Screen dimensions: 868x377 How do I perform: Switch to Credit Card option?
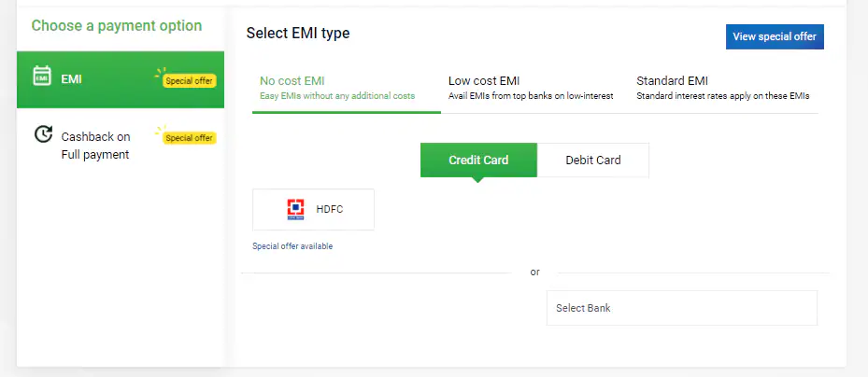[478, 160]
